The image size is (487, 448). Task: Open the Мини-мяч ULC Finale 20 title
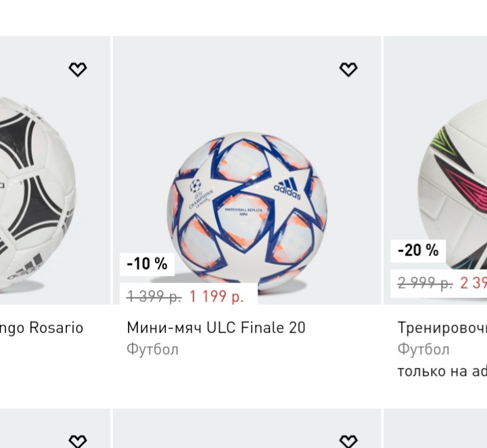(x=216, y=328)
